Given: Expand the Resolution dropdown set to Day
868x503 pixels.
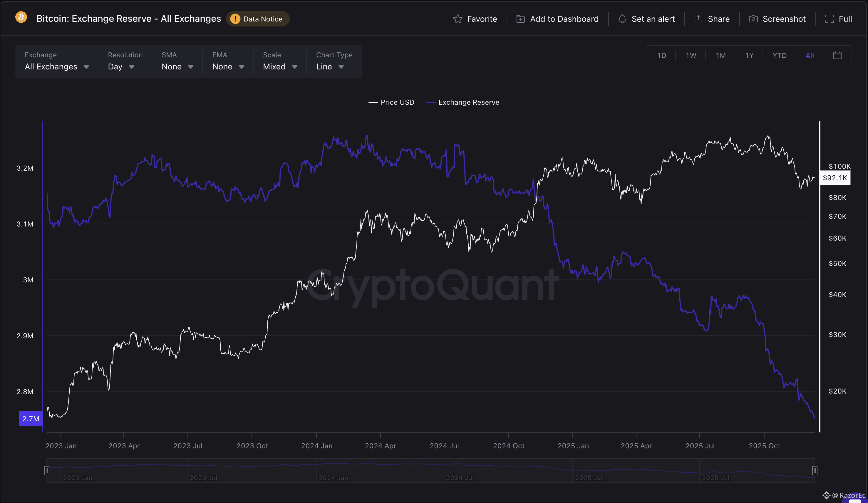Looking at the screenshot, I should pyautogui.click(x=121, y=67).
